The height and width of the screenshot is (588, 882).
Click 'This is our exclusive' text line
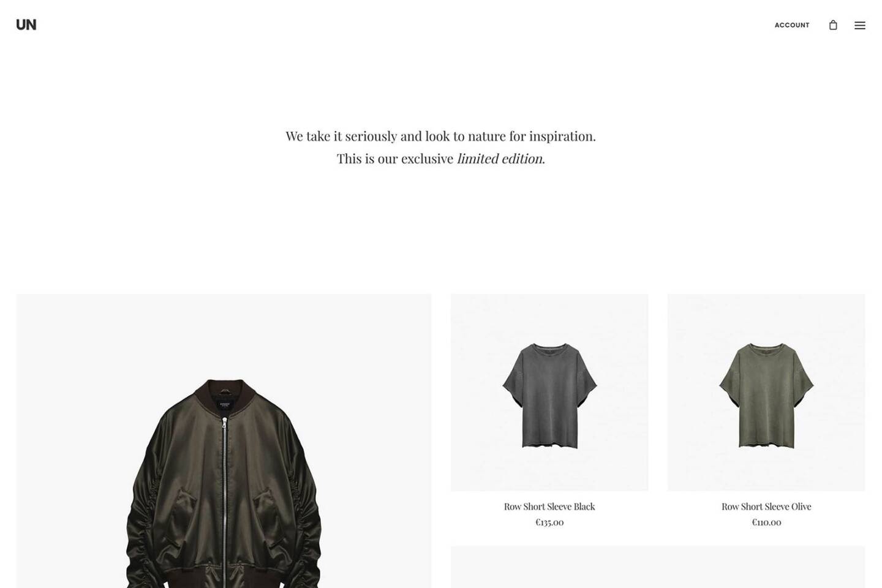(x=395, y=159)
